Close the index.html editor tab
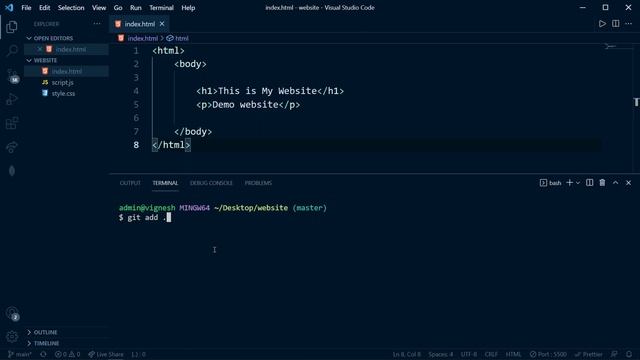The width and height of the screenshot is (640, 360). coord(162,24)
